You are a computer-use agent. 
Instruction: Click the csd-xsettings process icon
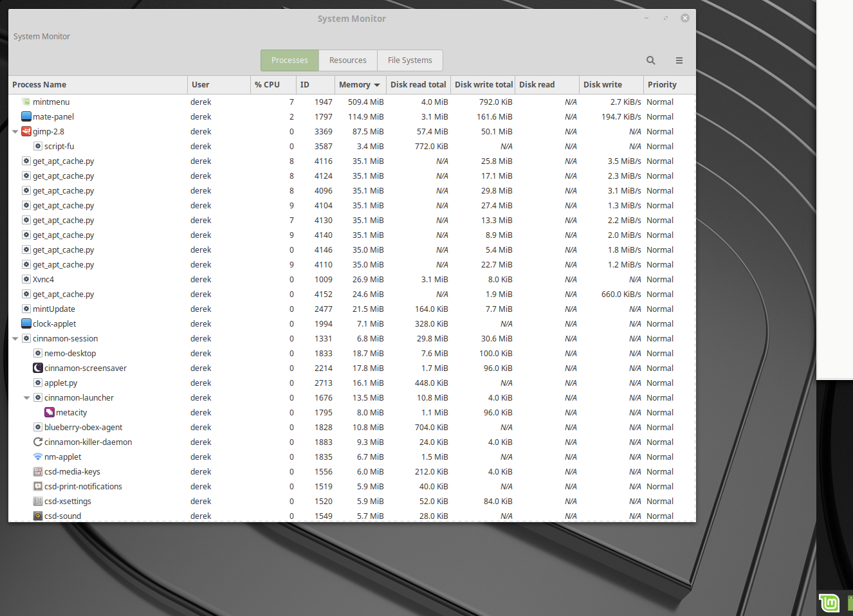pos(38,501)
